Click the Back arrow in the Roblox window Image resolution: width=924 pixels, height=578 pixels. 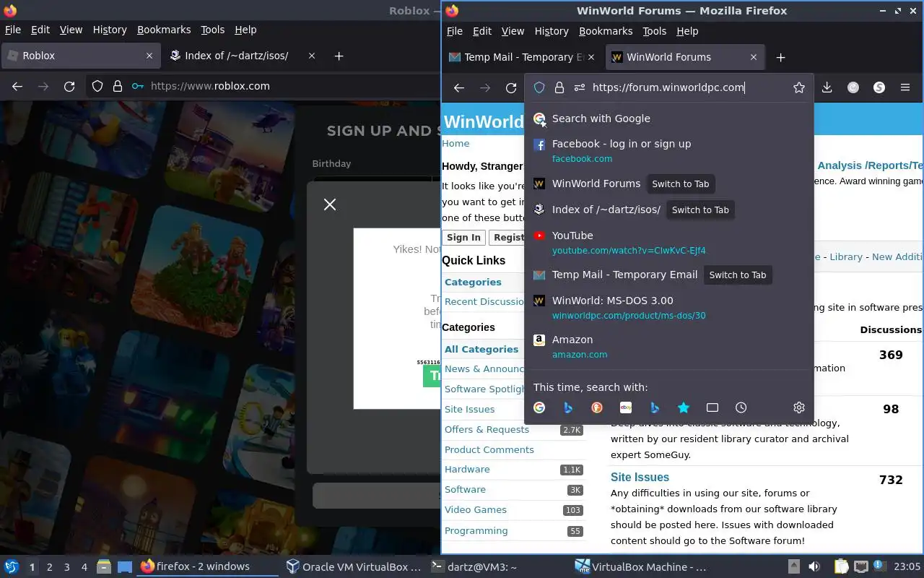click(x=17, y=86)
